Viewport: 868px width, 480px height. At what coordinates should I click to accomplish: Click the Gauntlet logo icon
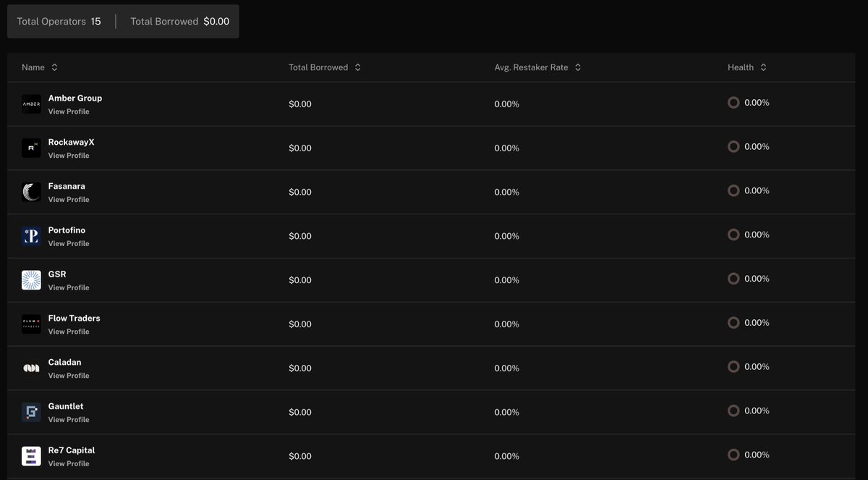click(31, 412)
